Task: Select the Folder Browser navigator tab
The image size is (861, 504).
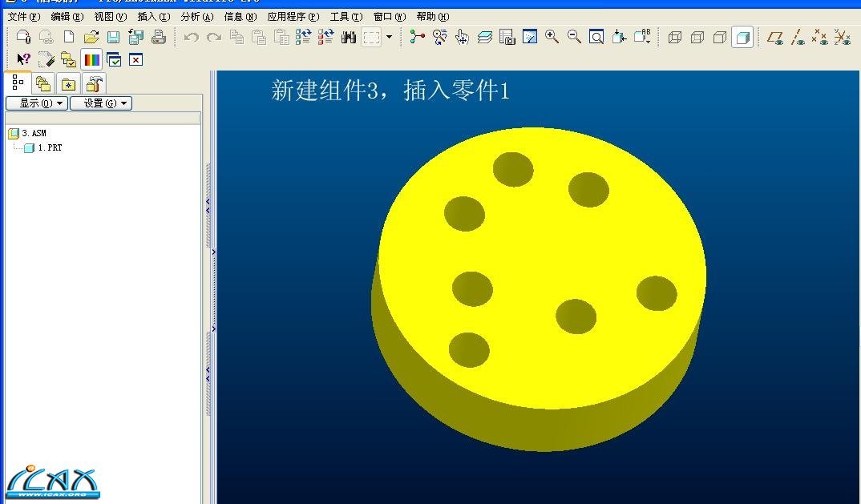Action: [x=42, y=84]
